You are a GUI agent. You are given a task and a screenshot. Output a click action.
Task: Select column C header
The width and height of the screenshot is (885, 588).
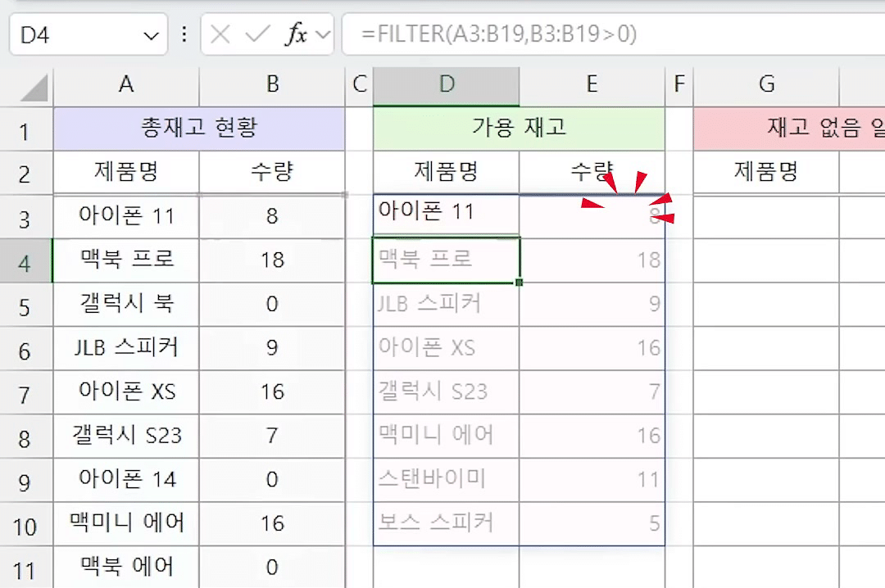tap(359, 84)
